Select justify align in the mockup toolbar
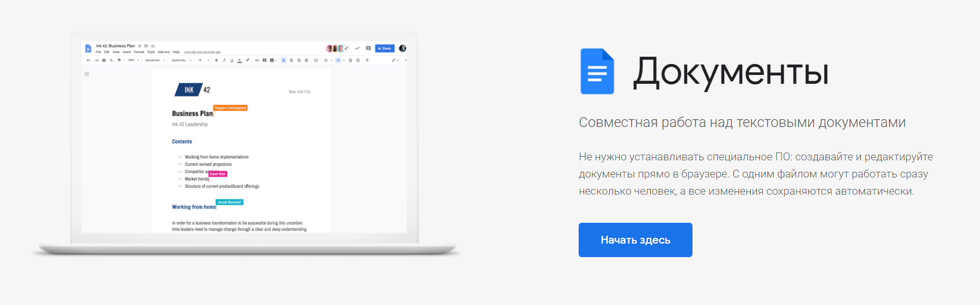The height and width of the screenshot is (305, 980). pyautogui.click(x=306, y=60)
